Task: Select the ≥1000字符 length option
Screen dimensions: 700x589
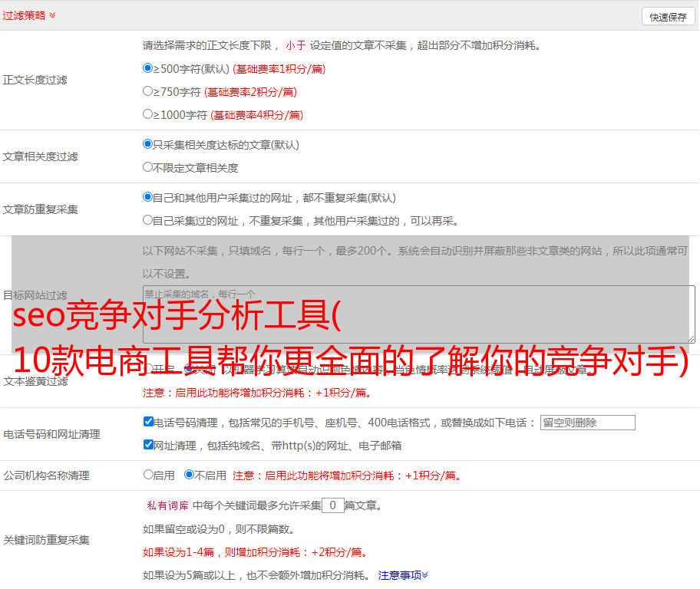Action: point(148,114)
